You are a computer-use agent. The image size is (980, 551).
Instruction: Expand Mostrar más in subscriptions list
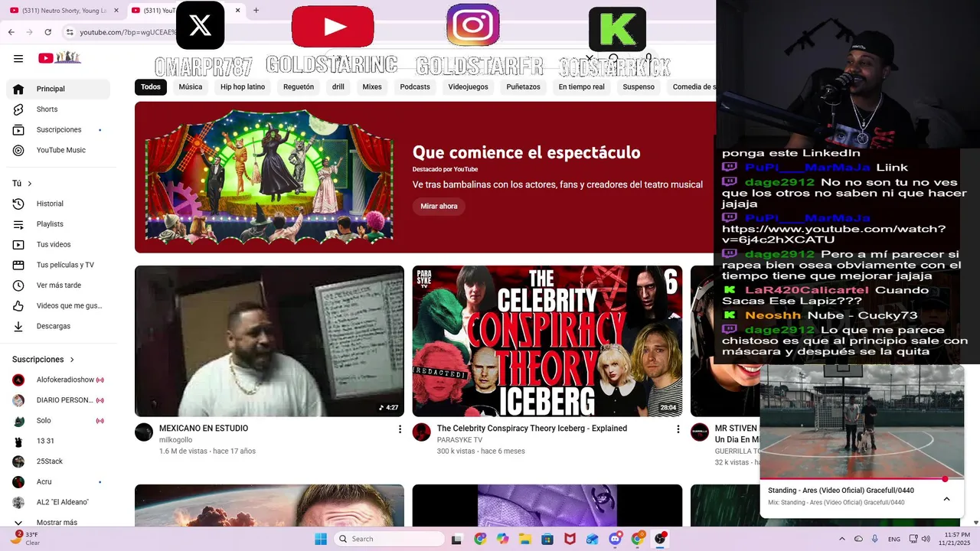click(58, 522)
